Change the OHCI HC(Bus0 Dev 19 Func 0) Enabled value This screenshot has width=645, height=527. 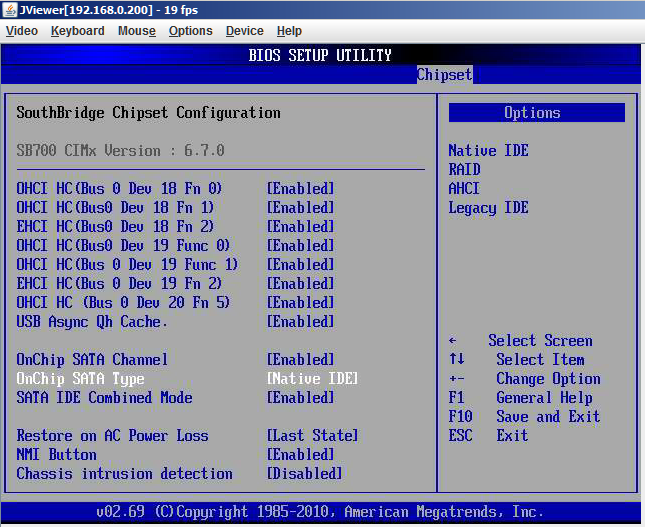300,246
